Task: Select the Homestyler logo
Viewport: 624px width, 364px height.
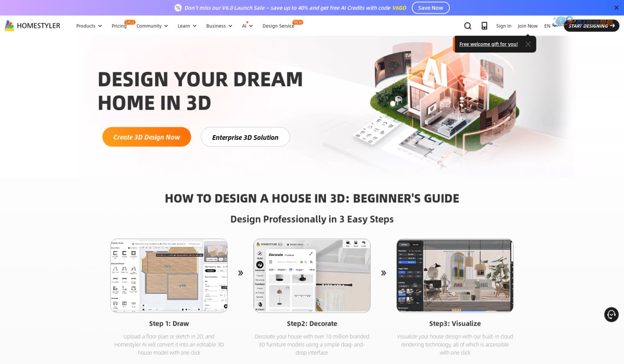Action: [32, 25]
